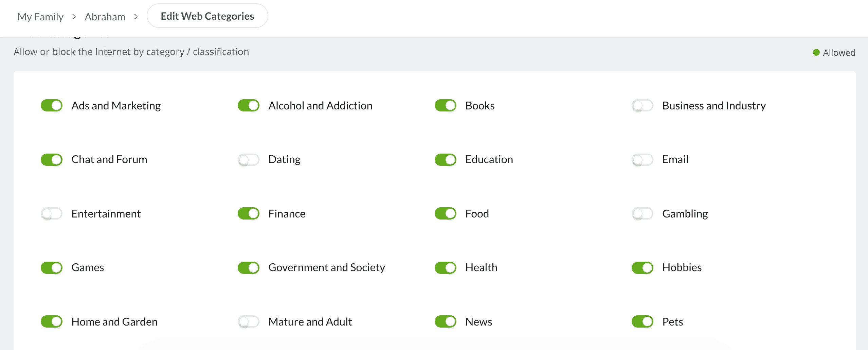The image size is (868, 350).
Task: Enable the Dating category switch
Action: coord(249,159)
